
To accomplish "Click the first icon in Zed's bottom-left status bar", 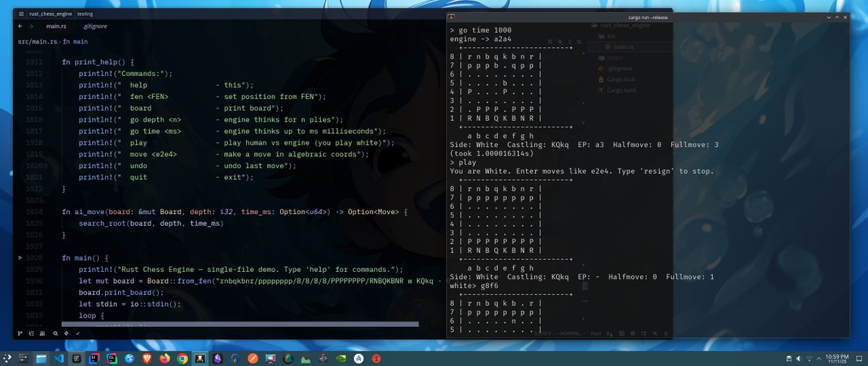I will [20, 333].
